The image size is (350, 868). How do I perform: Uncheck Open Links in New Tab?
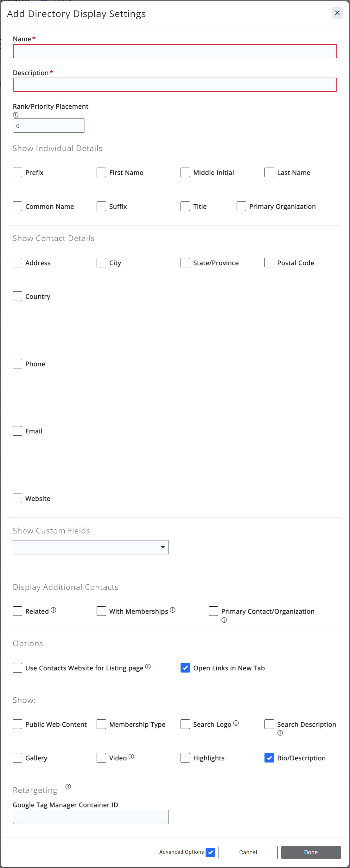tap(185, 667)
